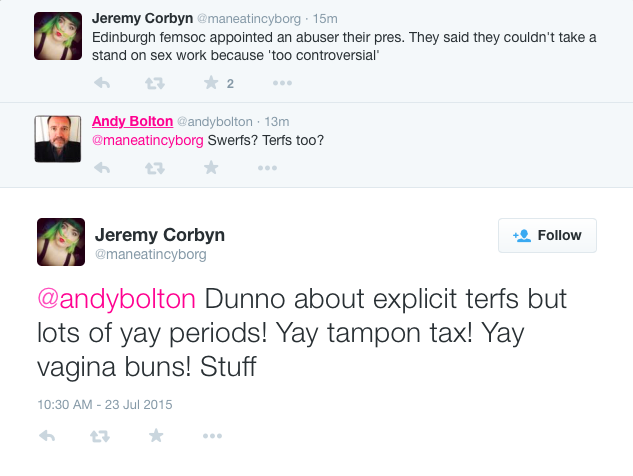Retweet Andy Bolton's Swerfs tweet
633x476 pixels.
[156, 167]
